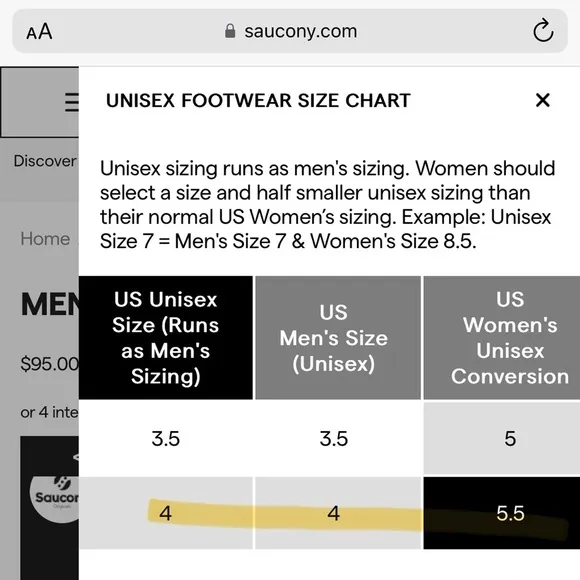This screenshot has height=580, width=580.
Task: Tap the product image thumbnail
Action: coord(50,508)
